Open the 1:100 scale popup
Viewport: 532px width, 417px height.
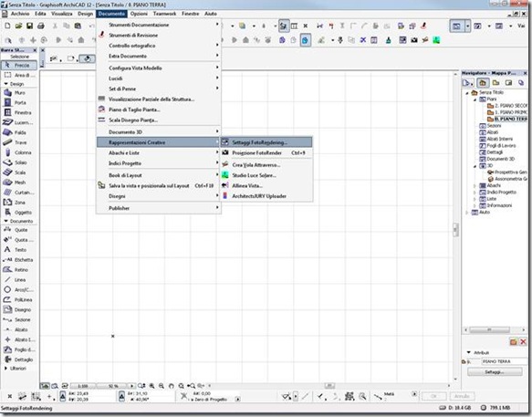point(83,386)
